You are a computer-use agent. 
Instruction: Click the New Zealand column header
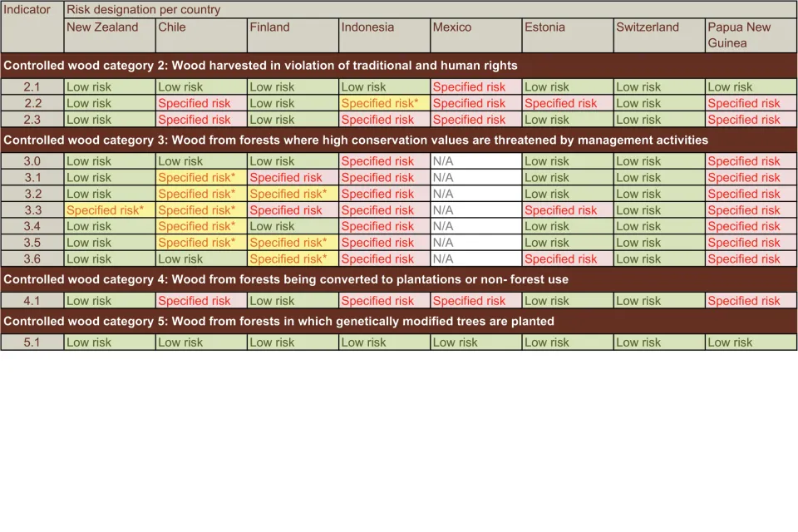(108, 35)
